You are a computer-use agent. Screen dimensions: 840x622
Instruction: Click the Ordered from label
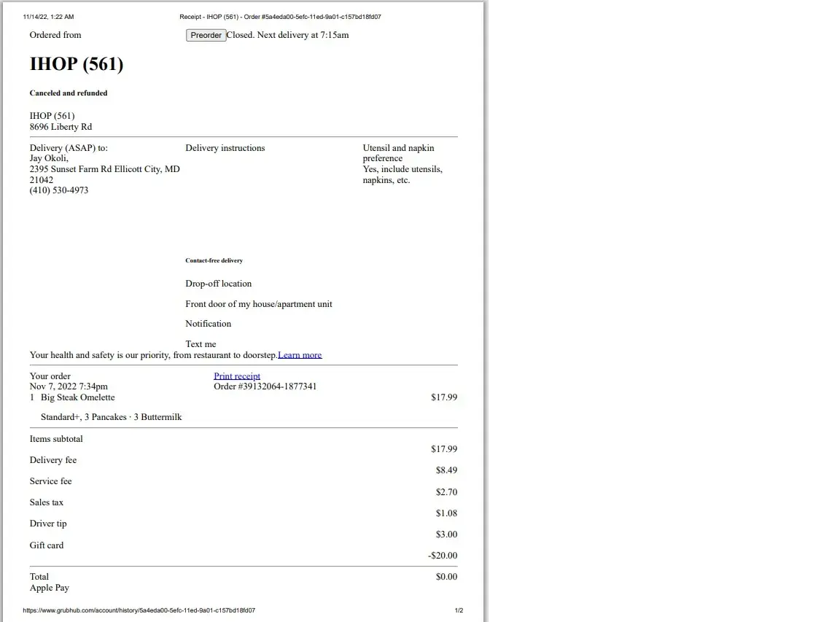55,35
